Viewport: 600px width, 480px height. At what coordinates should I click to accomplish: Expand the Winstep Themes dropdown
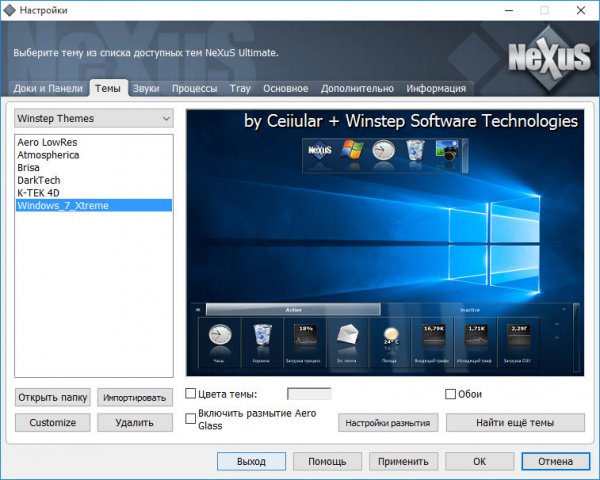[x=94, y=119]
